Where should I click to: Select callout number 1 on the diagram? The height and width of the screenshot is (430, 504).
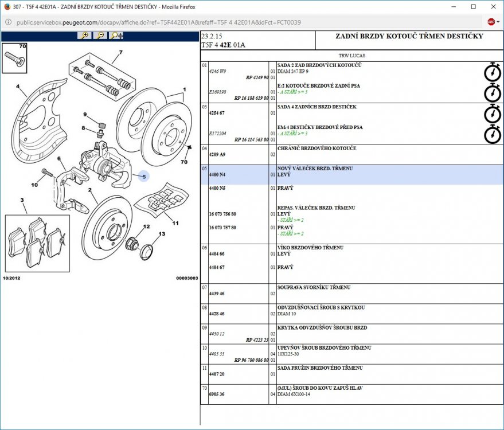click(185, 89)
